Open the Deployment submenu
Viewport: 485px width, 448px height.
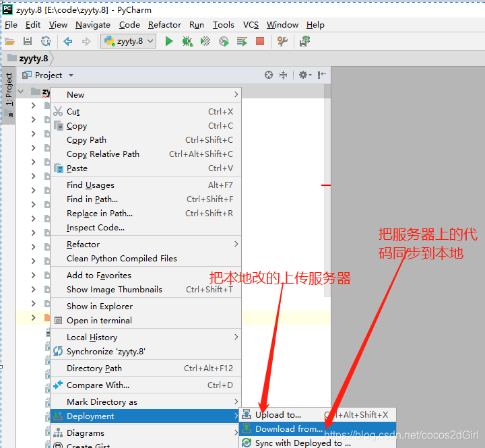click(x=145, y=416)
